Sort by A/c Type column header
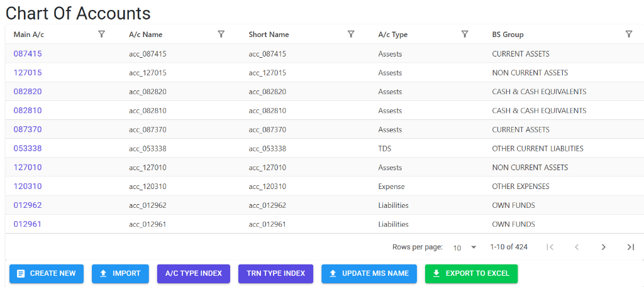 click(x=392, y=35)
